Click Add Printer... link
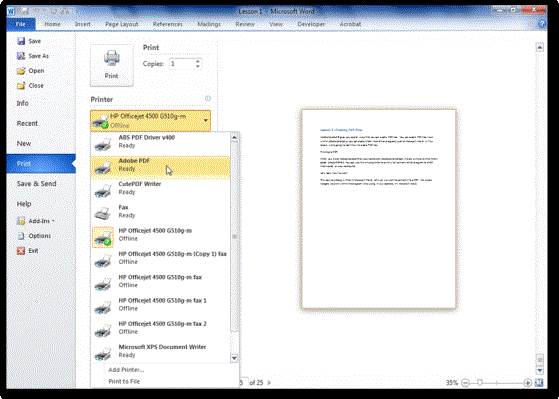The width and height of the screenshot is (559, 399). tap(126, 370)
